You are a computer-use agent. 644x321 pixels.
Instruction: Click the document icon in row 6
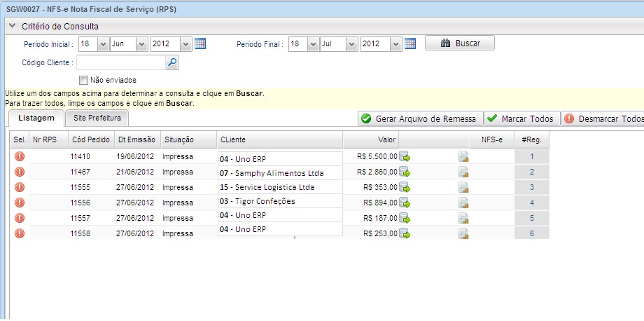(463, 233)
